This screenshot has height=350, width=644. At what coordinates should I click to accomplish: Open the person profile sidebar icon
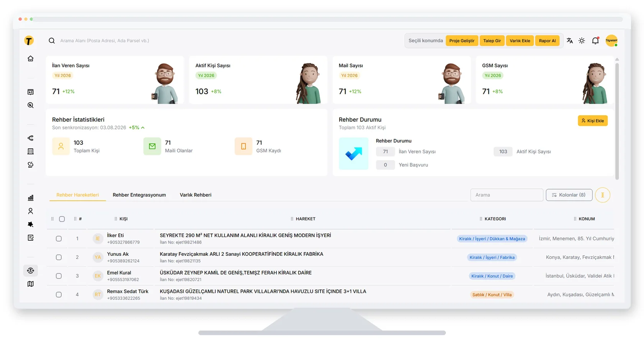pyautogui.click(x=31, y=211)
